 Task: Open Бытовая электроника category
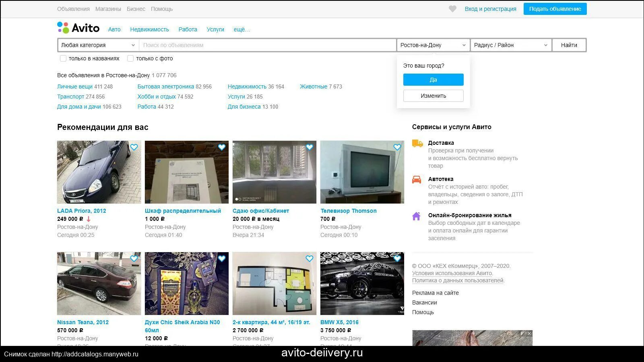point(166,86)
